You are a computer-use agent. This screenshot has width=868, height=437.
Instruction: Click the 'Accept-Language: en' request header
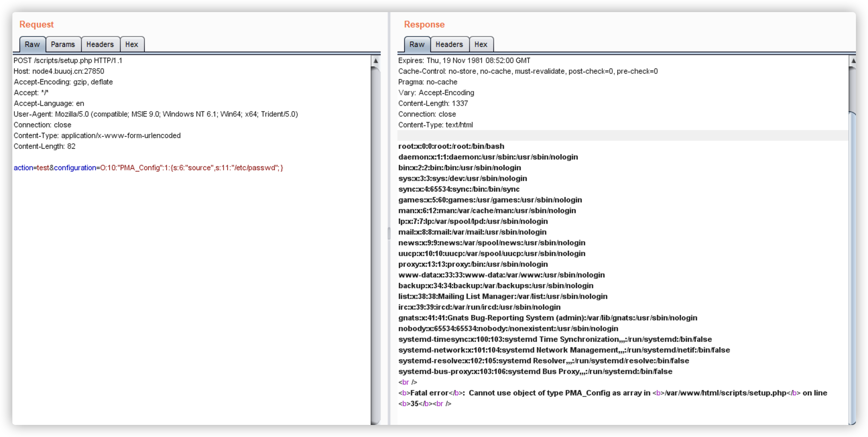[x=49, y=104]
